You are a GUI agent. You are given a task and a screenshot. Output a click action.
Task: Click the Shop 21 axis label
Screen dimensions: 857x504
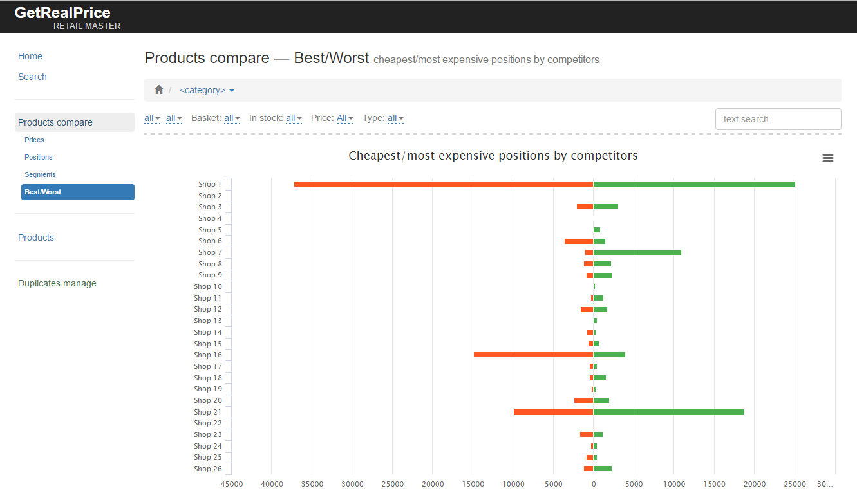click(208, 412)
